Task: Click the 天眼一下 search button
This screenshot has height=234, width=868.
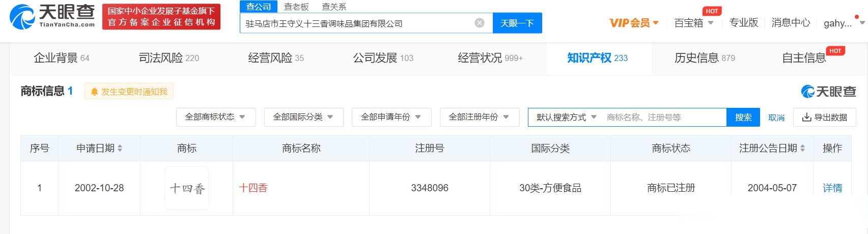Action: coord(517,23)
